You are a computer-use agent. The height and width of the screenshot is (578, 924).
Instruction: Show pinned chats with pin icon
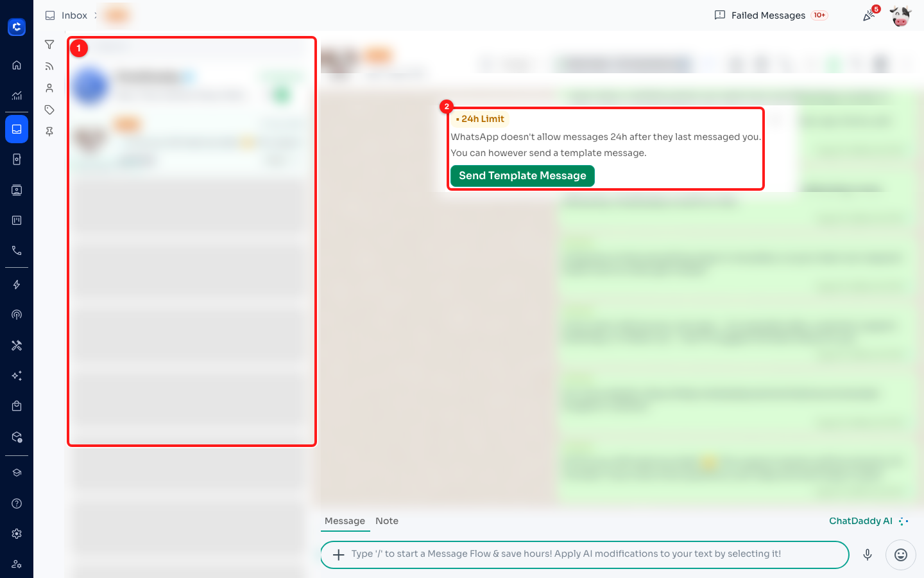pos(49,132)
